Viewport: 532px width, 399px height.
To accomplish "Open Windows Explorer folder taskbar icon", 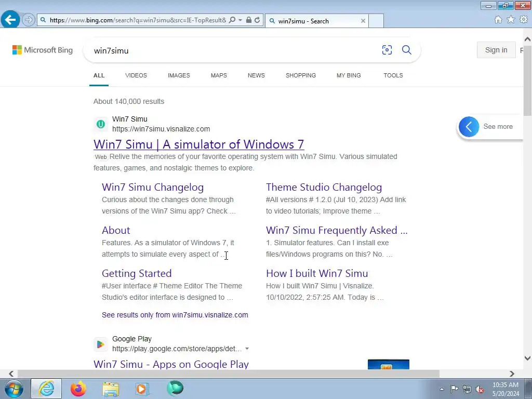I will point(111,389).
